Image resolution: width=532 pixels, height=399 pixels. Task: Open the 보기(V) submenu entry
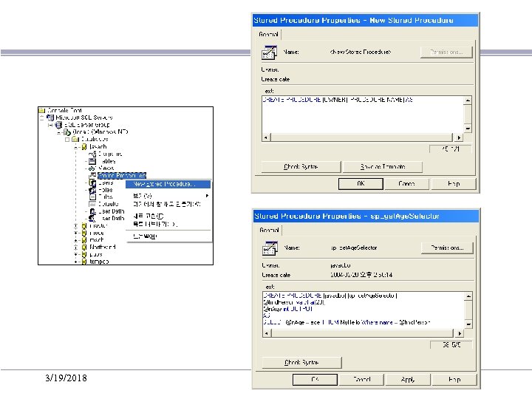pos(168,196)
